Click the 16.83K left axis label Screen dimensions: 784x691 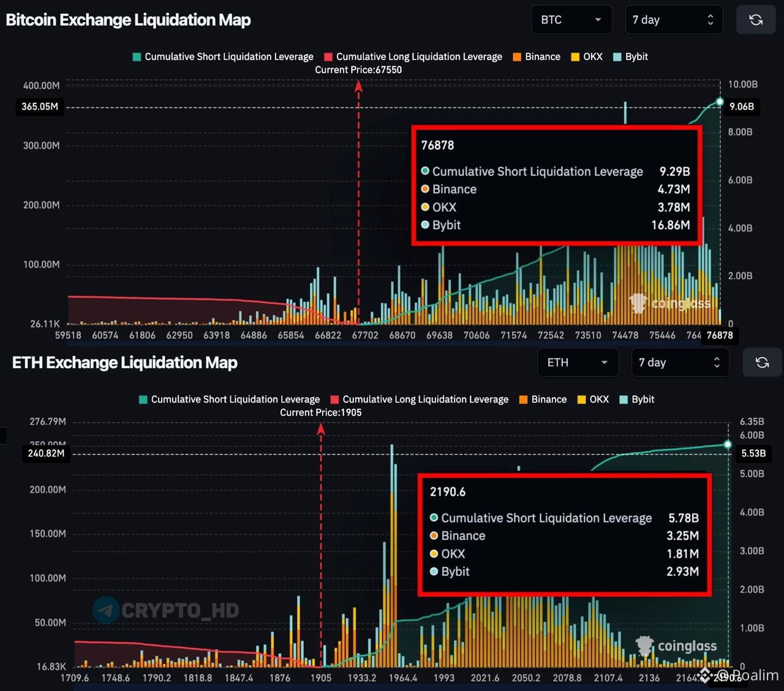[51, 666]
